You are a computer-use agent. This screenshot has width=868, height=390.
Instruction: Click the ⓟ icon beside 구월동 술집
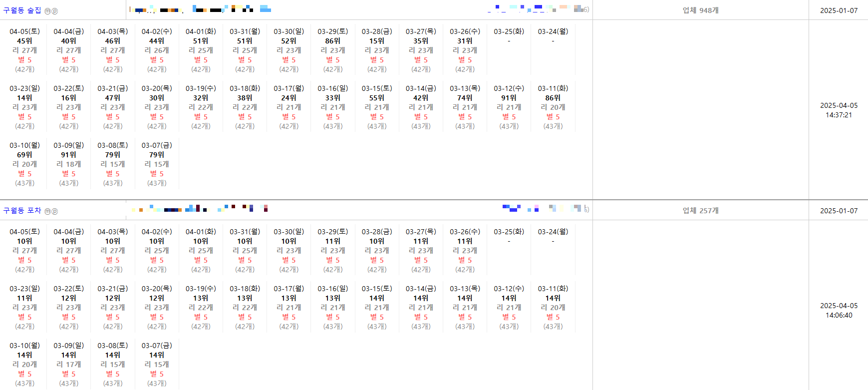54,11
